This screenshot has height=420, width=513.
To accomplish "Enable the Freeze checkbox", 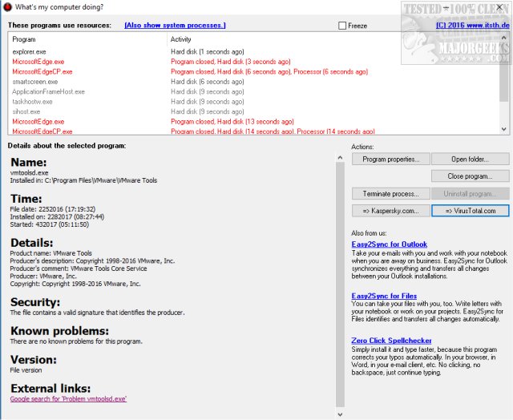I will (x=342, y=26).
